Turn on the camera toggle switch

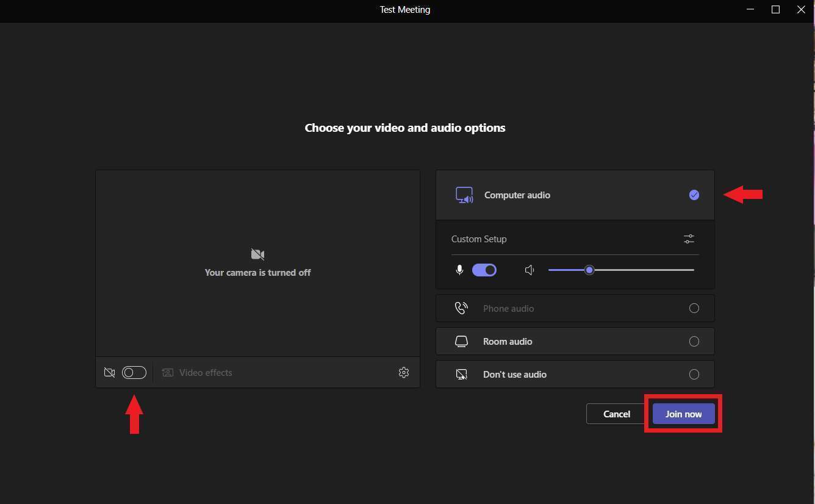[x=134, y=372]
